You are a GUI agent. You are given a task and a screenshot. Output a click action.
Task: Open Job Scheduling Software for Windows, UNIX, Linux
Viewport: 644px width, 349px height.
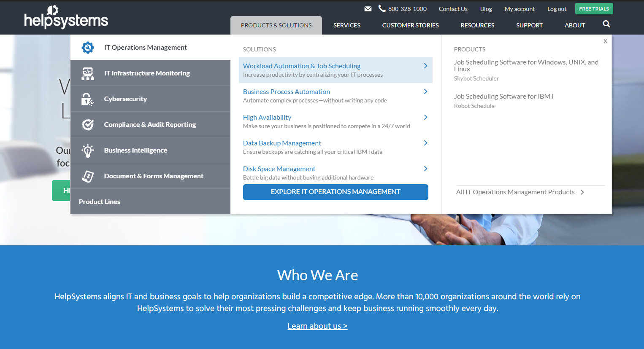[526, 65]
